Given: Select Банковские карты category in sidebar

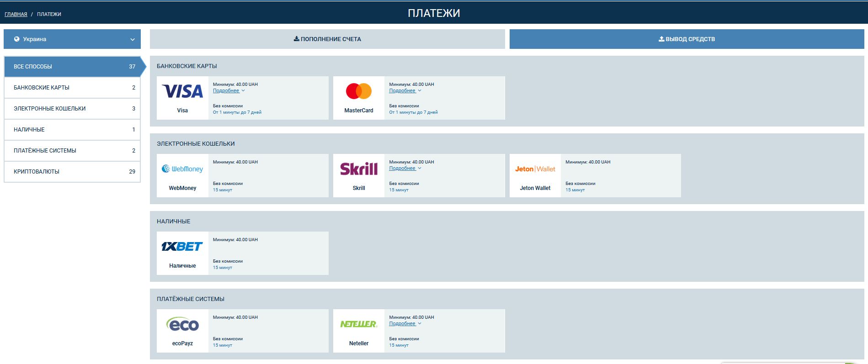Looking at the screenshot, I should click(72, 88).
